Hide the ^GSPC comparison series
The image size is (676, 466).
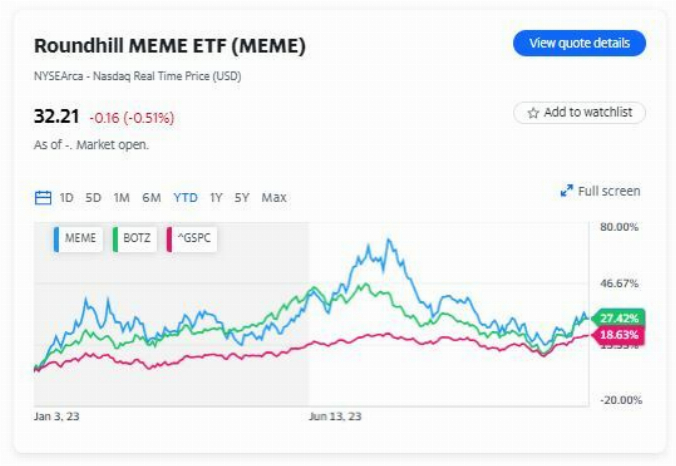pyautogui.click(x=194, y=240)
